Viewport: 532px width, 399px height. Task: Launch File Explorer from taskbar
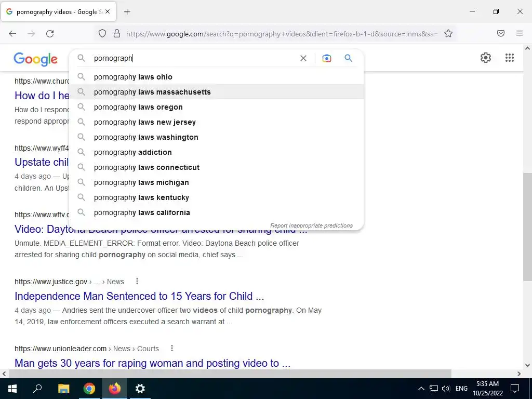[63, 389]
